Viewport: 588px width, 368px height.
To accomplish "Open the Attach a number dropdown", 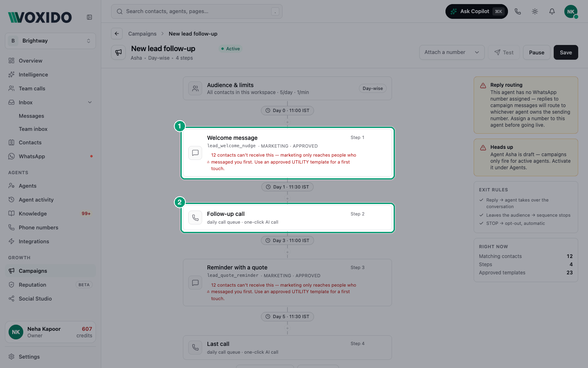I will 452,52.
